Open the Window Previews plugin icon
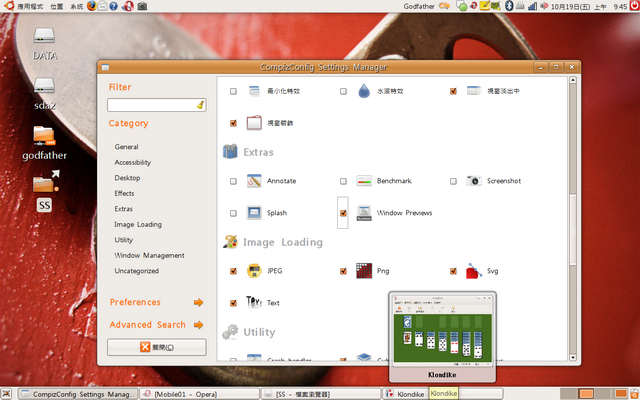 pyautogui.click(x=364, y=213)
